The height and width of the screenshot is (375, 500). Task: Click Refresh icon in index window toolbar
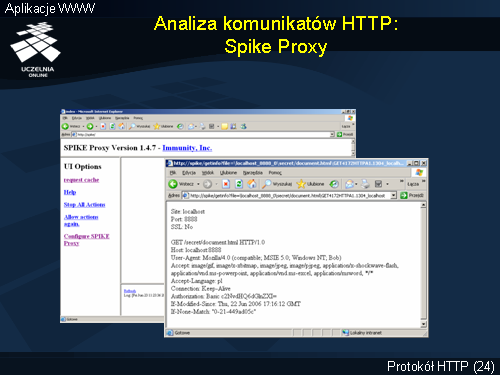[113, 126]
